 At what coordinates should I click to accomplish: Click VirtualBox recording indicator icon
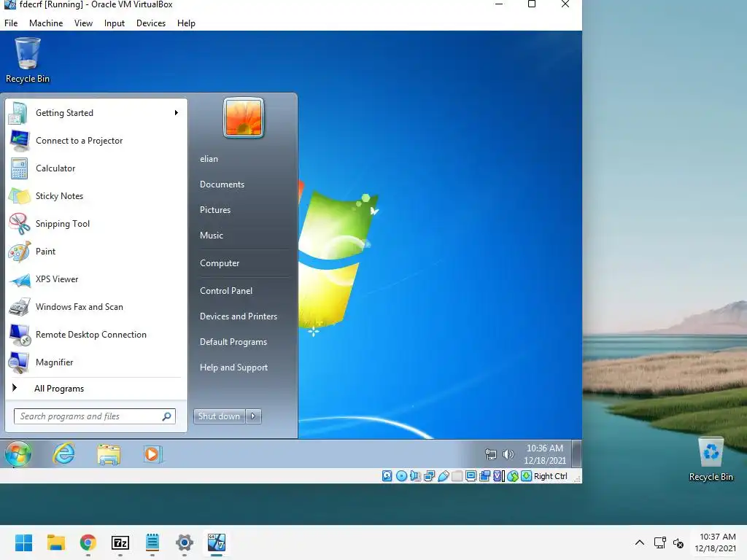(484, 475)
